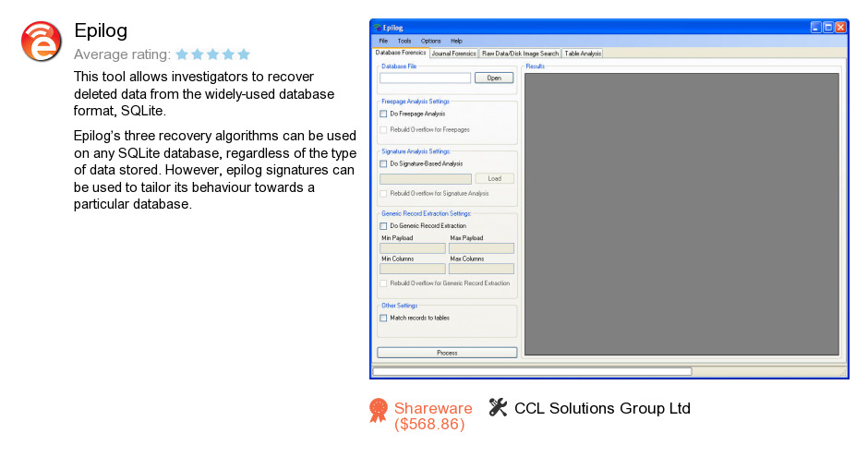Screen dimensions: 868x457
Task: Click the developer tools wrench icon
Action: point(498,407)
